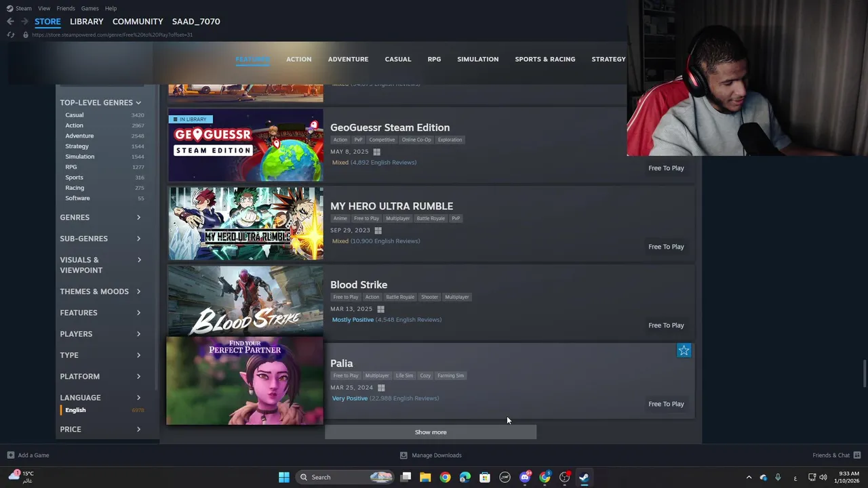The height and width of the screenshot is (488, 868).
Task: Filter by Adventure in the left sidebar
Action: pos(79,136)
